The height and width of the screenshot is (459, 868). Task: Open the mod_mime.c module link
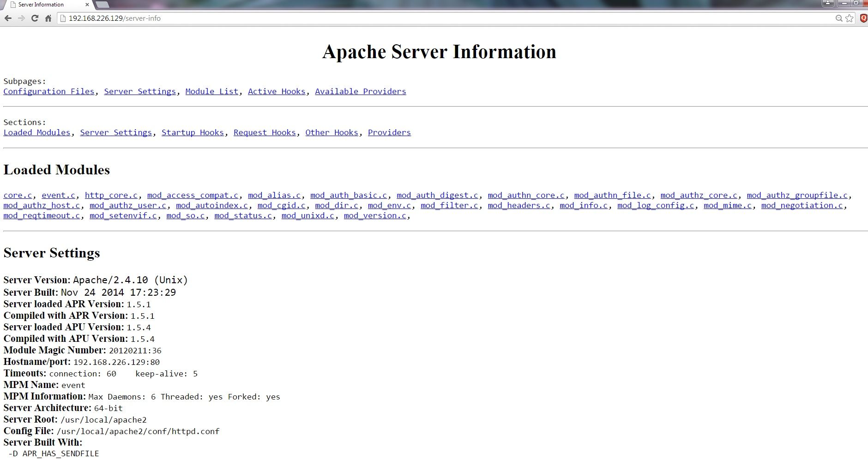[x=728, y=205]
